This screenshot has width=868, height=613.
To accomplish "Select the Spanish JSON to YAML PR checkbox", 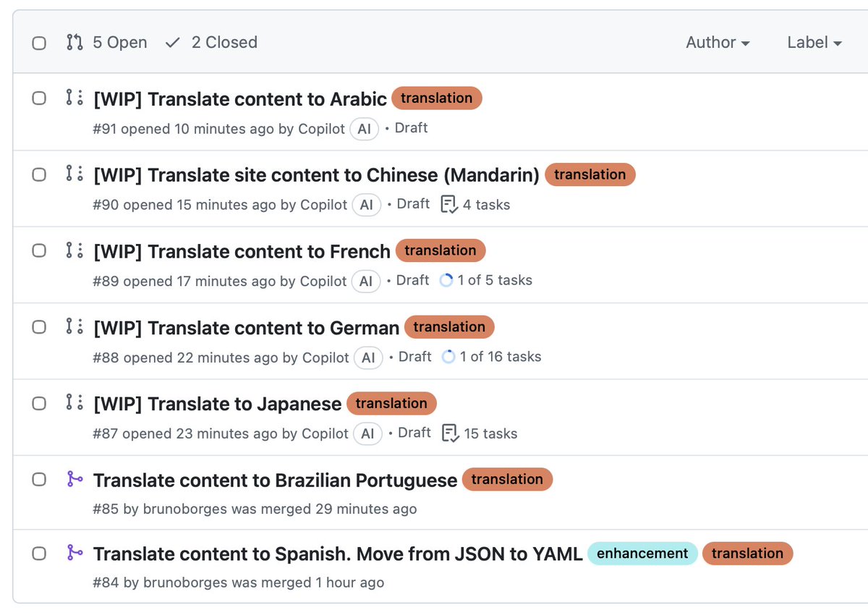I will point(39,553).
